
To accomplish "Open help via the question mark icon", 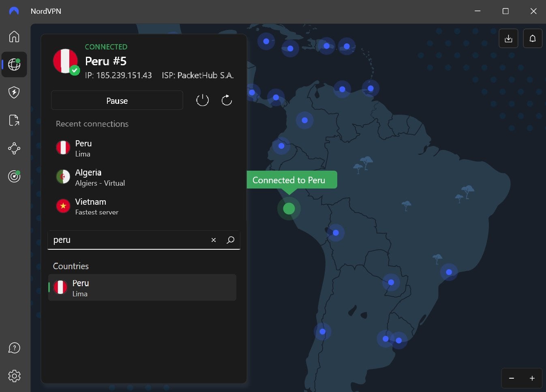I will pos(14,348).
